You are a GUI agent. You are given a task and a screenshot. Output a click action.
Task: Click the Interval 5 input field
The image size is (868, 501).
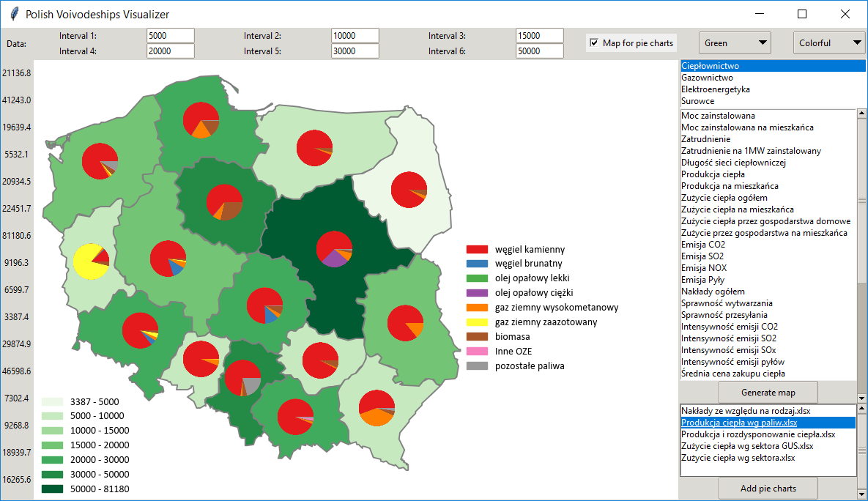tap(355, 51)
